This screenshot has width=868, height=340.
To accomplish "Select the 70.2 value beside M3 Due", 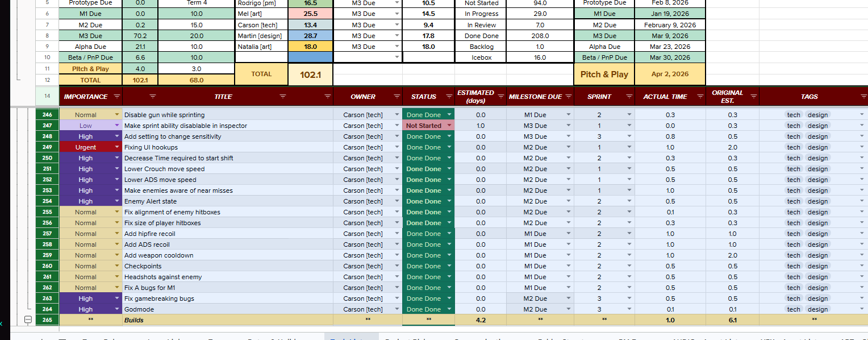I will click(x=140, y=36).
